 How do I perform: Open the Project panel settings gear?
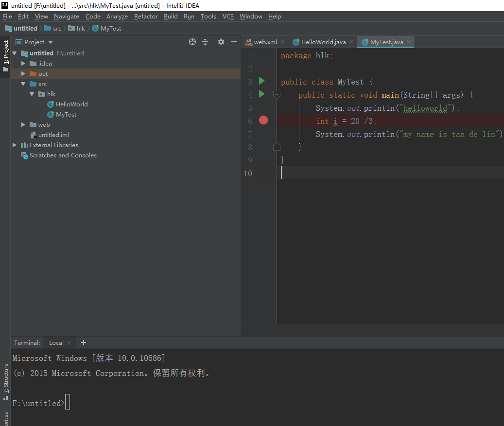[x=221, y=42]
